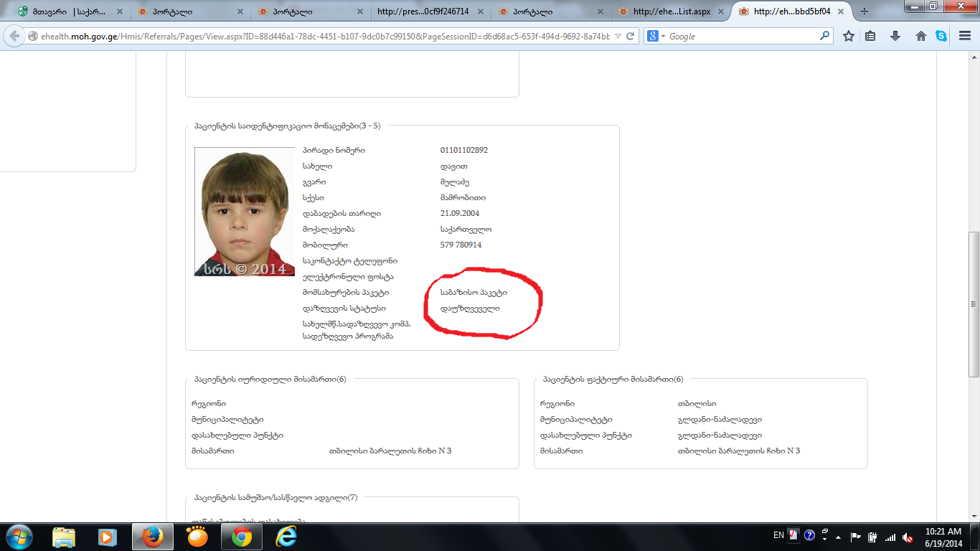Bookmark this page with the star icon
The width and height of the screenshot is (980, 551).
click(x=848, y=37)
